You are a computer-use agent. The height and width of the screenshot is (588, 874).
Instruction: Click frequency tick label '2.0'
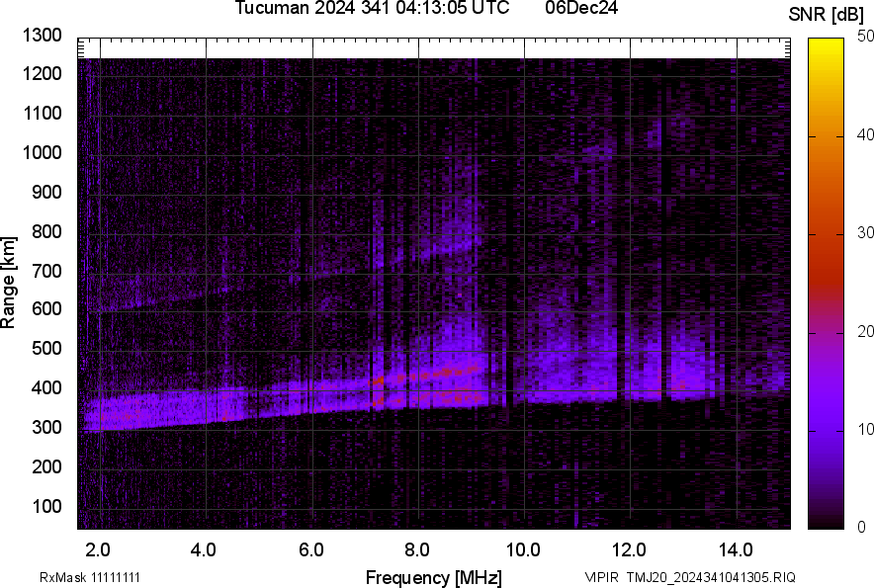click(98, 550)
